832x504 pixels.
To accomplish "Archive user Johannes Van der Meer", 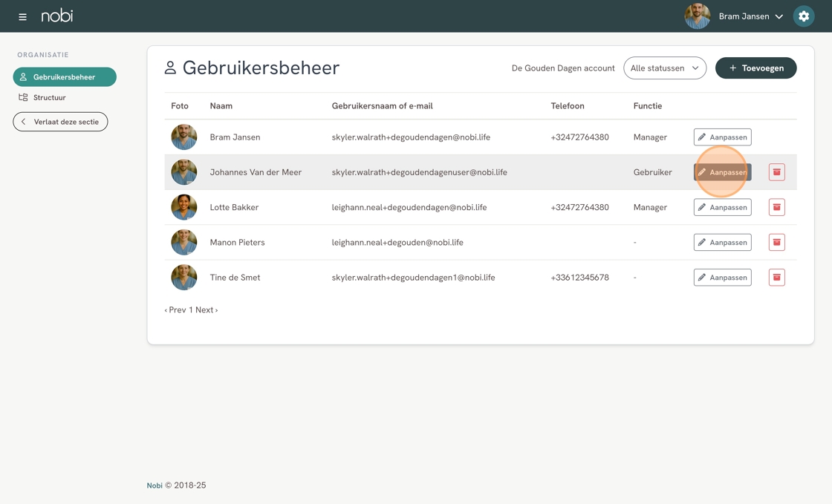I will click(x=776, y=172).
